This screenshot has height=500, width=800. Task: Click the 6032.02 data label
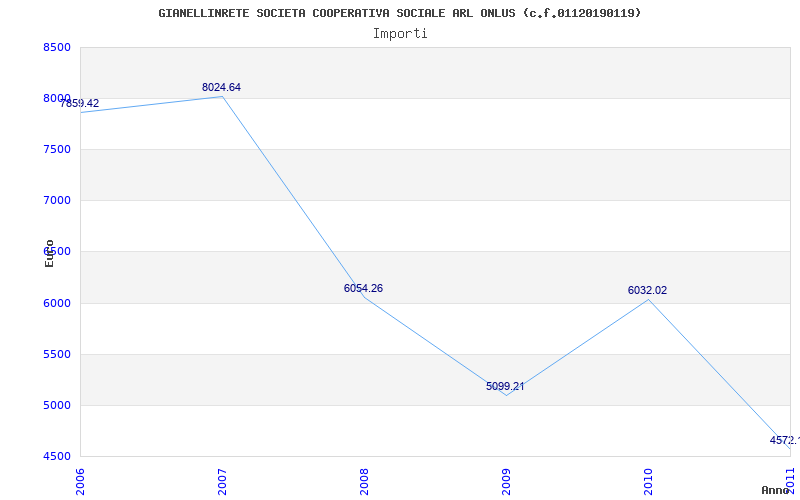click(647, 290)
